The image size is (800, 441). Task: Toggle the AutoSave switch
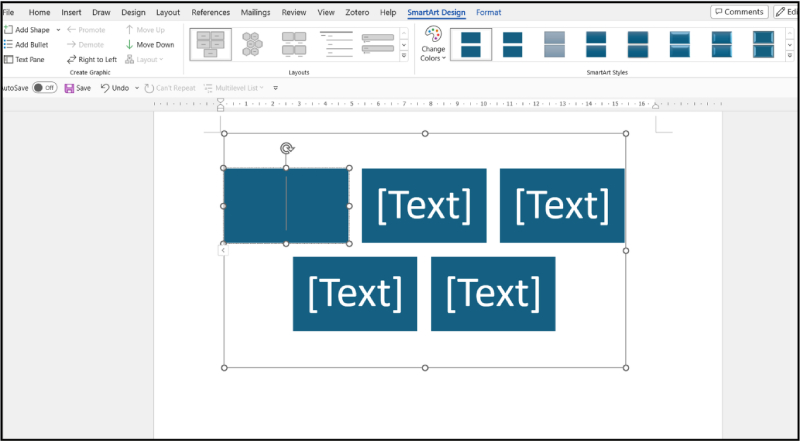44,88
